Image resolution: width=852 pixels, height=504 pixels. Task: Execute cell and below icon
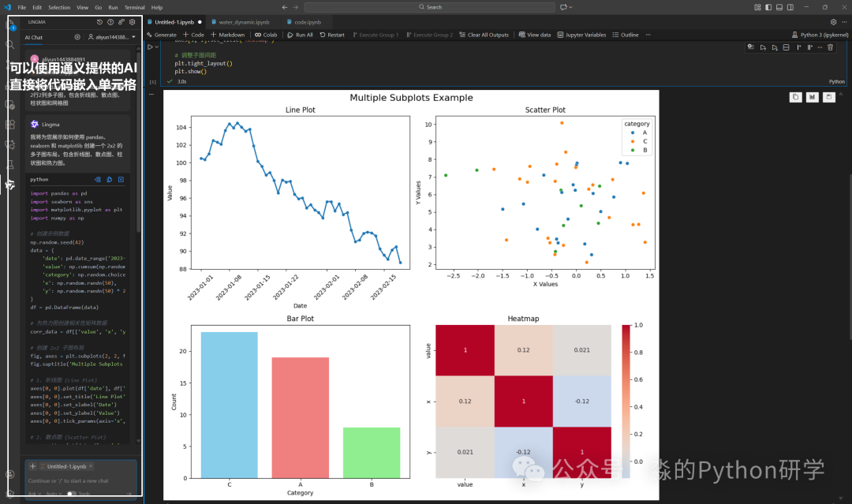point(775,47)
